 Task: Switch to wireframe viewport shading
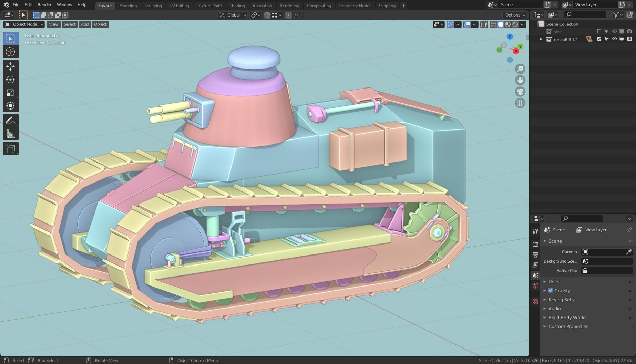[493, 24]
